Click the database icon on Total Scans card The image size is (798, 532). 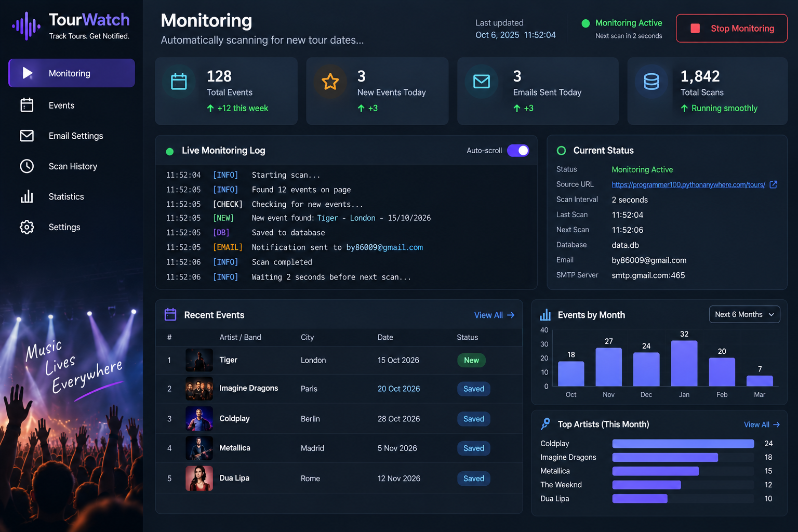click(651, 82)
